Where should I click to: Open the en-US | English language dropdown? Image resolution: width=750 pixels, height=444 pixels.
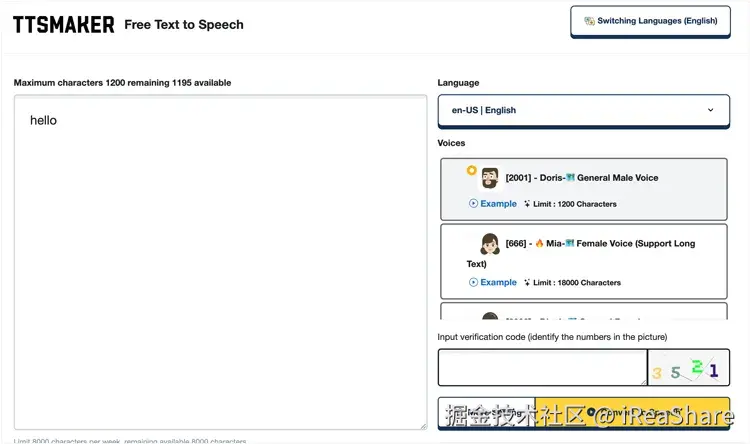[584, 111]
